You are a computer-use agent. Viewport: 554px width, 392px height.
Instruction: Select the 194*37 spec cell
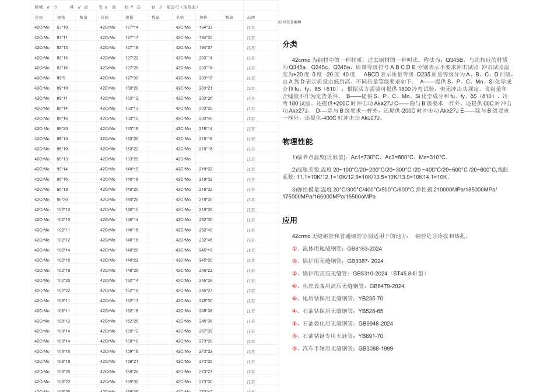click(x=206, y=47)
